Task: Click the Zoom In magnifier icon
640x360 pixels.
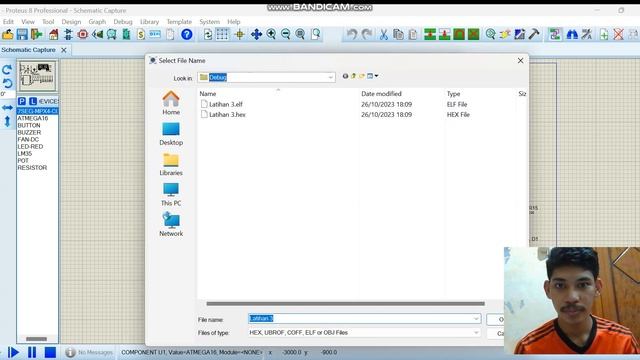Action: (271, 35)
